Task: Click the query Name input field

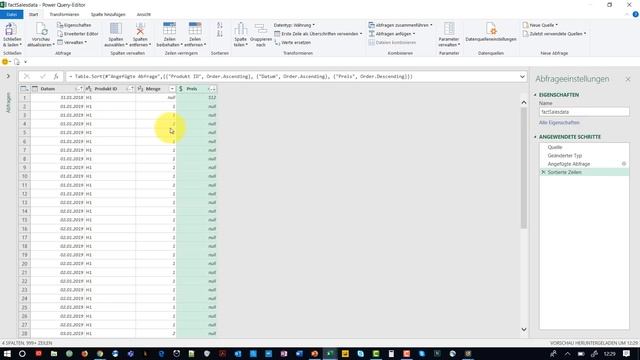Action: 584,112
